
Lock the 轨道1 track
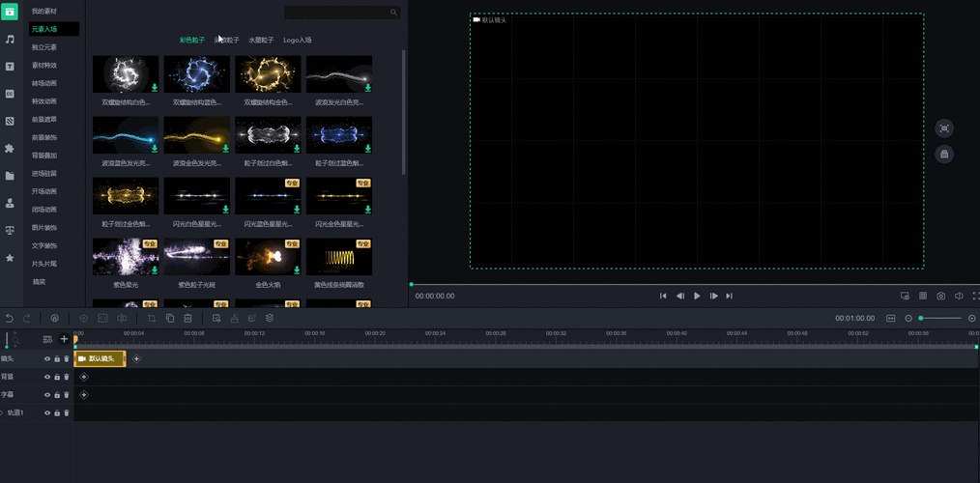[x=57, y=413]
